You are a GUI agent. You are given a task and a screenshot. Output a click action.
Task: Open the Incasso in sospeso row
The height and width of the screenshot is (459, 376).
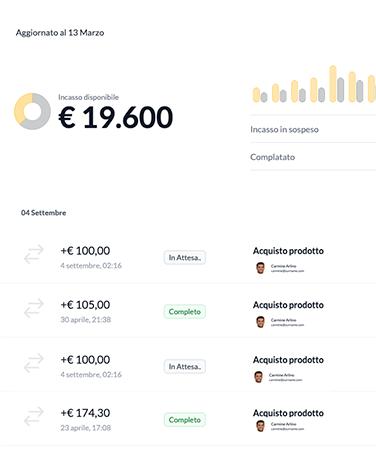coord(313,129)
